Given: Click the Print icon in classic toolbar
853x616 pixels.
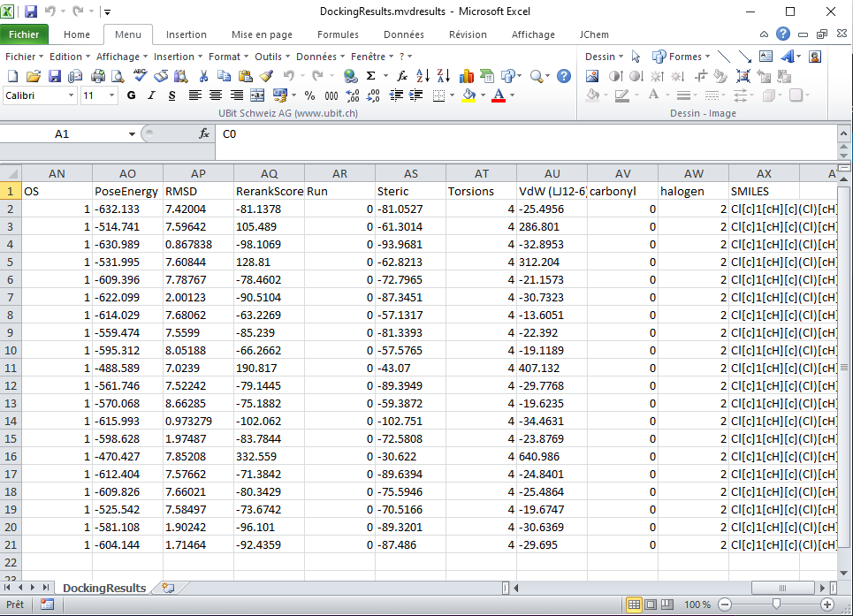Looking at the screenshot, I should tap(98, 77).
